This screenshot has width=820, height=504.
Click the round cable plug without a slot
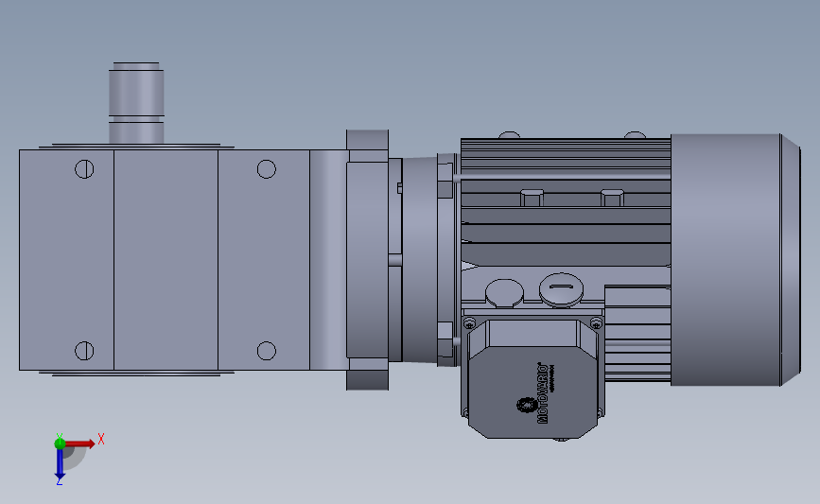pyautogui.click(x=504, y=293)
